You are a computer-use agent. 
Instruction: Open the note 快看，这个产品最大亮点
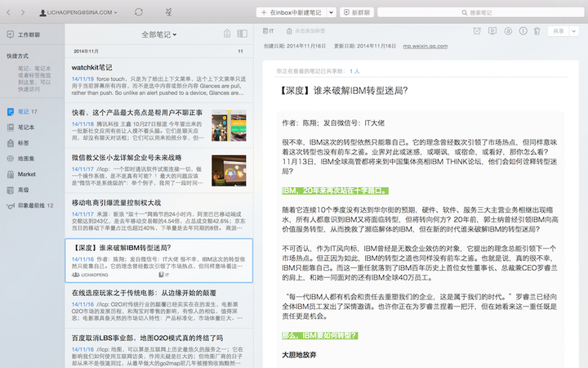(159, 125)
